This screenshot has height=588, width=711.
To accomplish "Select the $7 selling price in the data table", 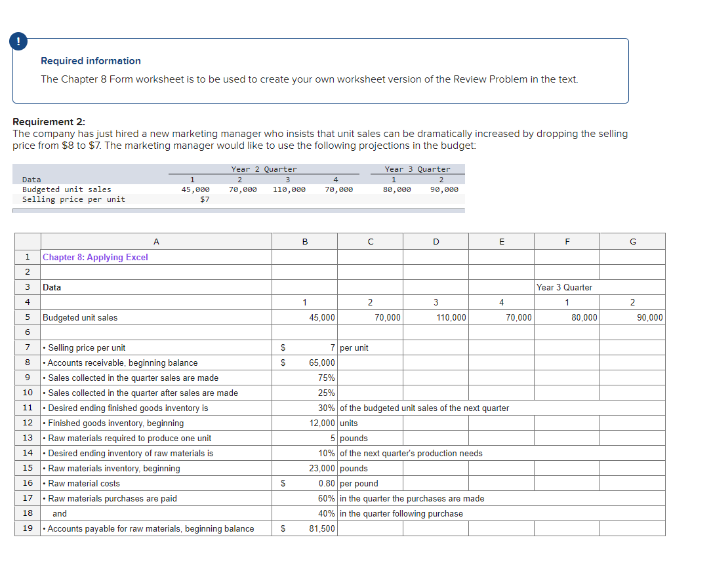I will pyautogui.click(x=204, y=199).
